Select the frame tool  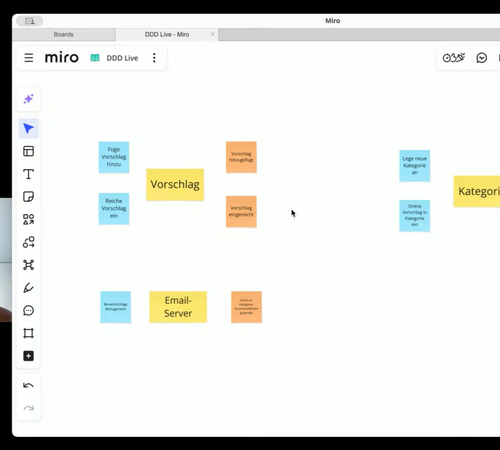tap(29, 333)
